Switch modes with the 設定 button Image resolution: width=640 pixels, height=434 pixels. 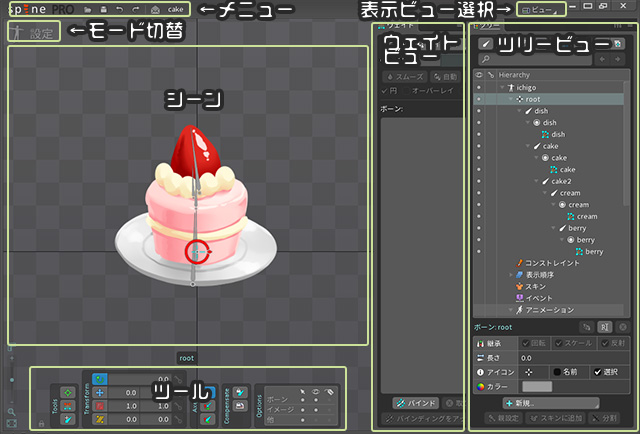click(33, 33)
